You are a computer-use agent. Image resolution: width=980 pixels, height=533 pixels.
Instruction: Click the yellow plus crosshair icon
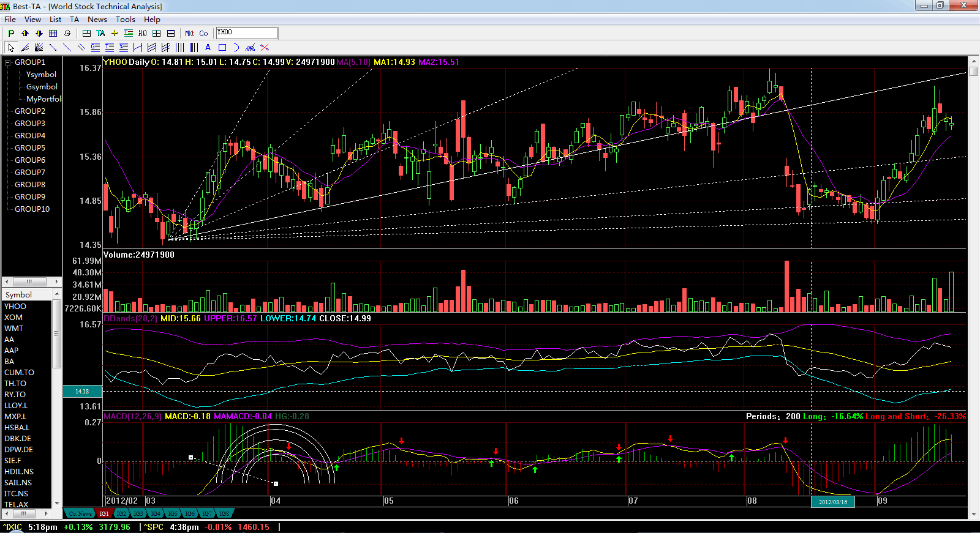[115, 33]
